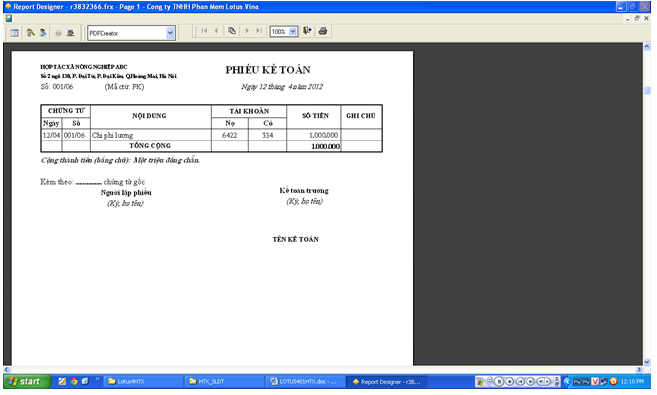This screenshot has width=657, height=395.
Task: Click the form icon below the title bar
Action: (8, 18)
